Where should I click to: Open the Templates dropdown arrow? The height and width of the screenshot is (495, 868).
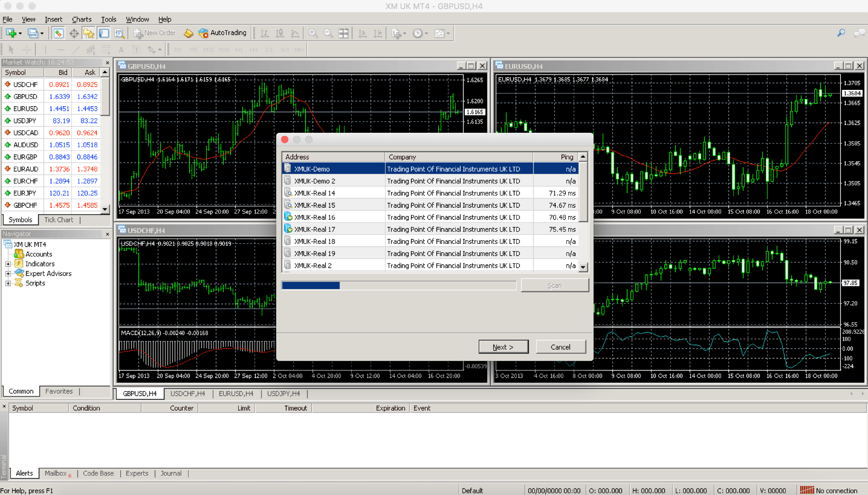448,33
